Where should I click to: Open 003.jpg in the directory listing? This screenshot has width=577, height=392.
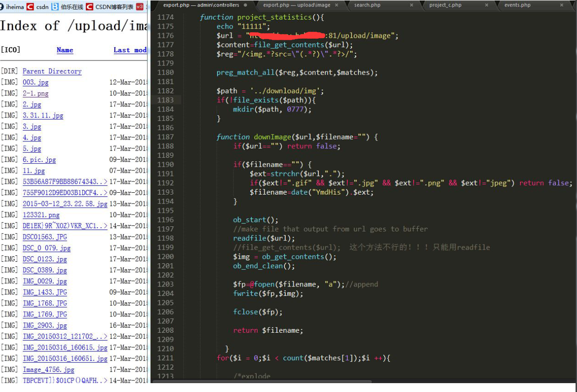tap(35, 82)
